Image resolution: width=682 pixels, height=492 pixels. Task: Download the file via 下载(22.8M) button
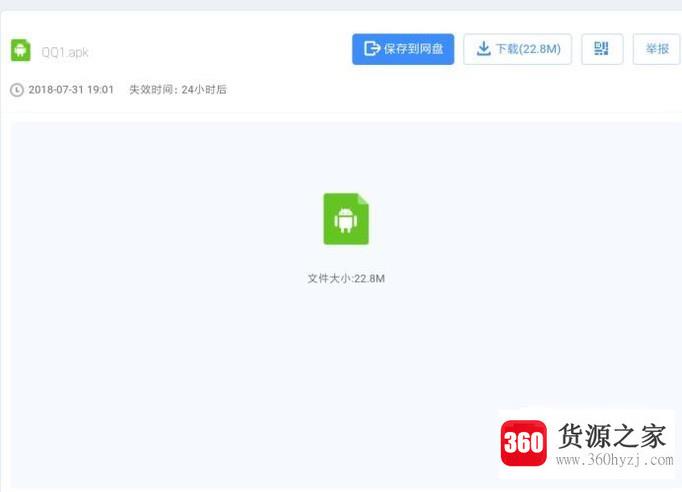pos(518,49)
